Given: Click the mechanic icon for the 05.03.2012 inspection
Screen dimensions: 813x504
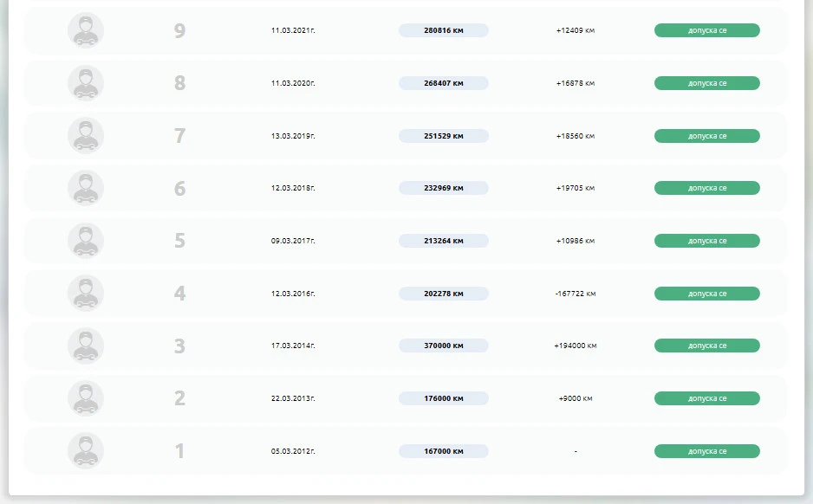Looking at the screenshot, I should pos(86,451).
